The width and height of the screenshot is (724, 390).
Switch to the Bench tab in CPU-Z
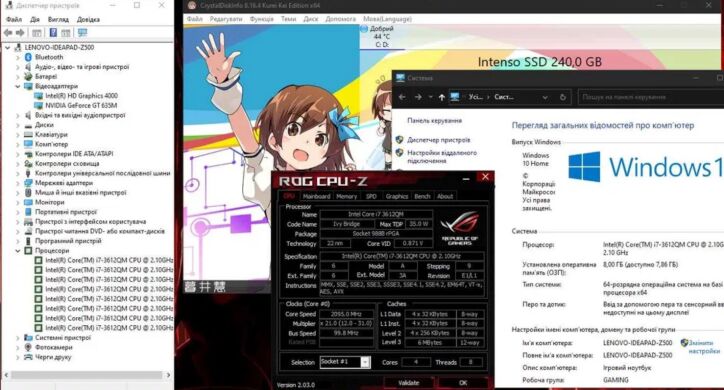422,196
